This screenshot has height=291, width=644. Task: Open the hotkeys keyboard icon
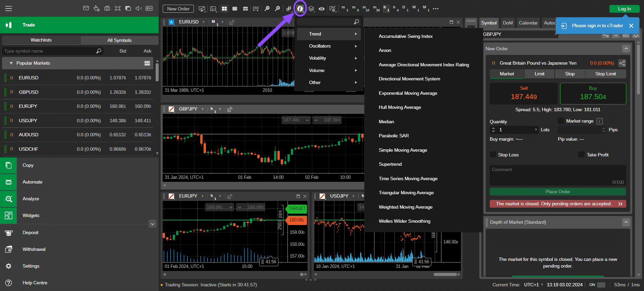107,8
